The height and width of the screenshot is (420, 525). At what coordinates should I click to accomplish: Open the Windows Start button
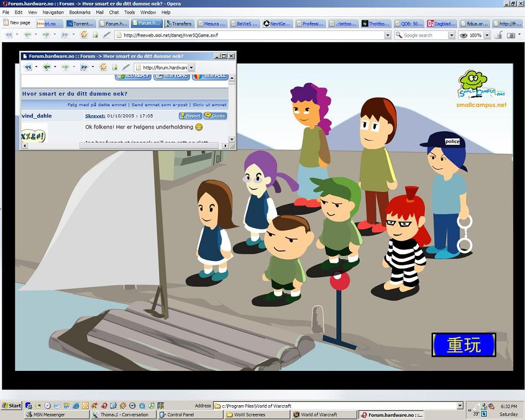point(11,406)
